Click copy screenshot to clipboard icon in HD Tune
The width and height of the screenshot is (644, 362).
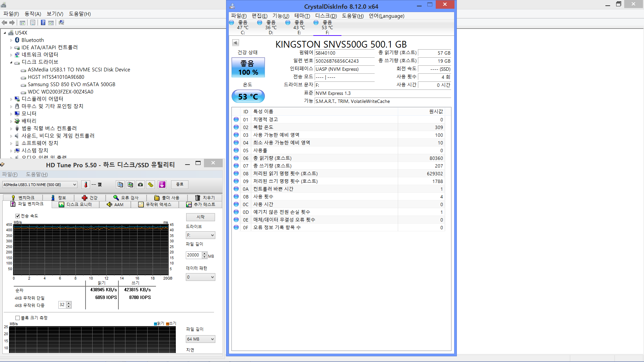130,185
